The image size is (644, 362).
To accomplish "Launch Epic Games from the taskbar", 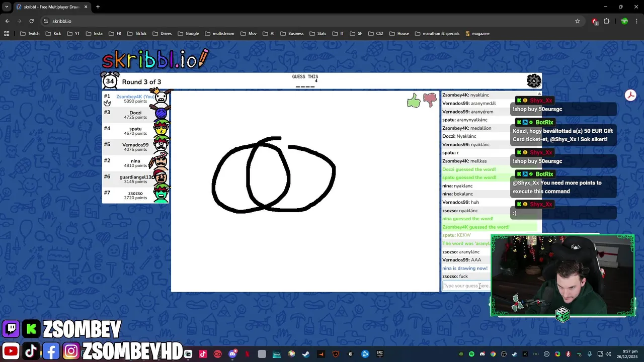I will 380,354.
